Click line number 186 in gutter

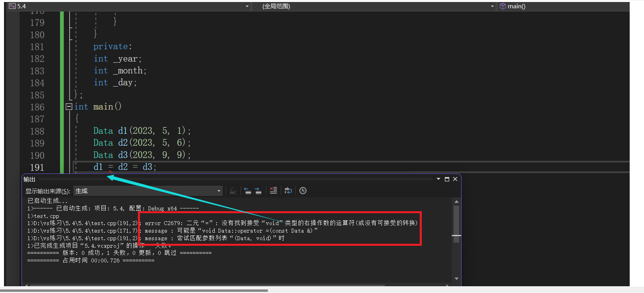click(37, 107)
